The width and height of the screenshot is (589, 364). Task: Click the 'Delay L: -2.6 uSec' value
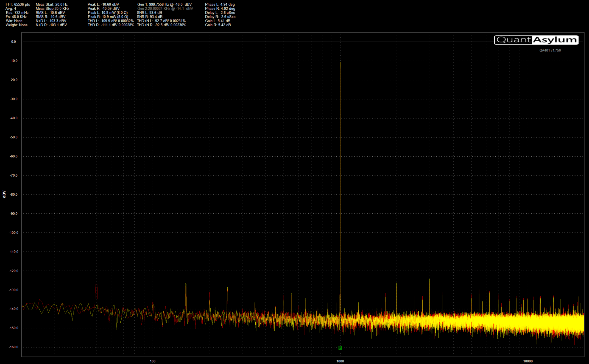pos(220,13)
